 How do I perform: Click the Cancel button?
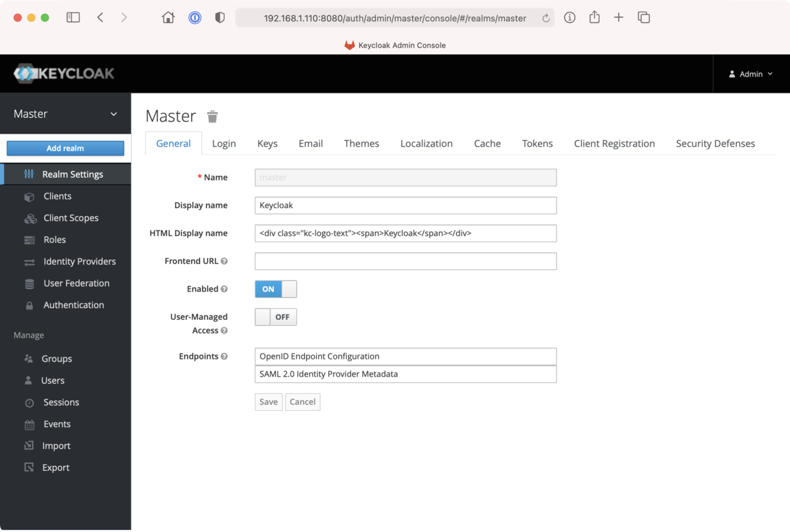[x=303, y=402]
